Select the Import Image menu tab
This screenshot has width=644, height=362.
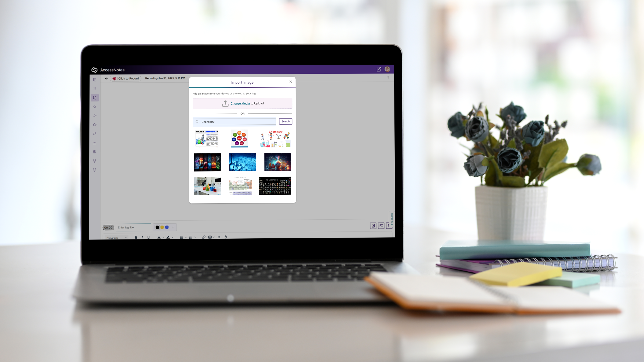[x=242, y=82]
